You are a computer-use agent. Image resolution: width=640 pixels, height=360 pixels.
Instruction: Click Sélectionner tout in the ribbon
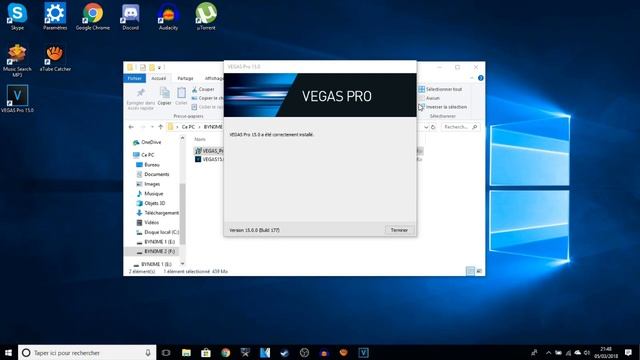pyautogui.click(x=440, y=89)
